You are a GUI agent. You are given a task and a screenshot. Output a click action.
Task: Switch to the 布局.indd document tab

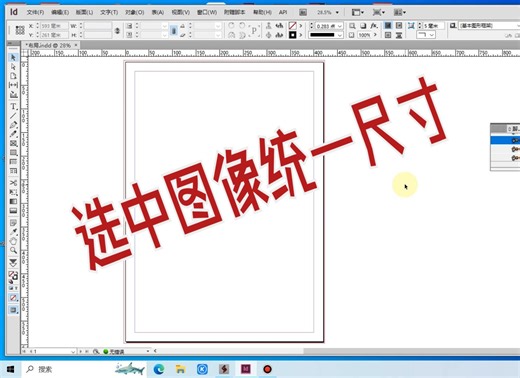coord(49,45)
